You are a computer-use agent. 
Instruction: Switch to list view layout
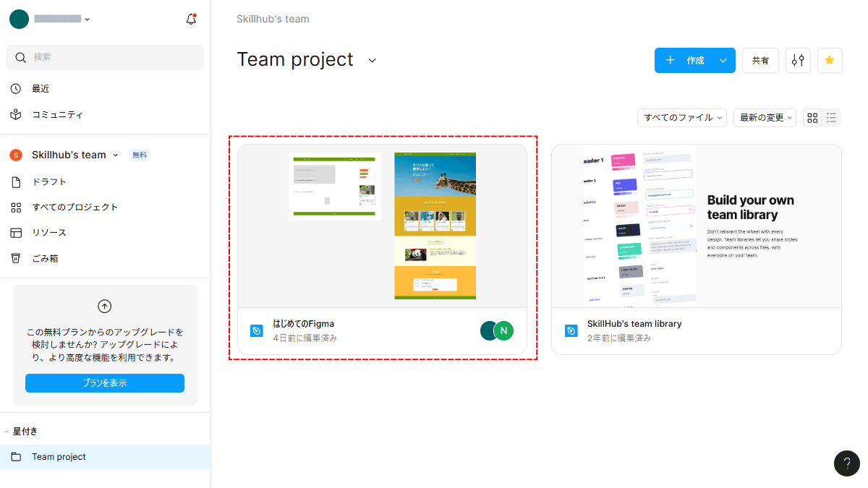(x=832, y=118)
